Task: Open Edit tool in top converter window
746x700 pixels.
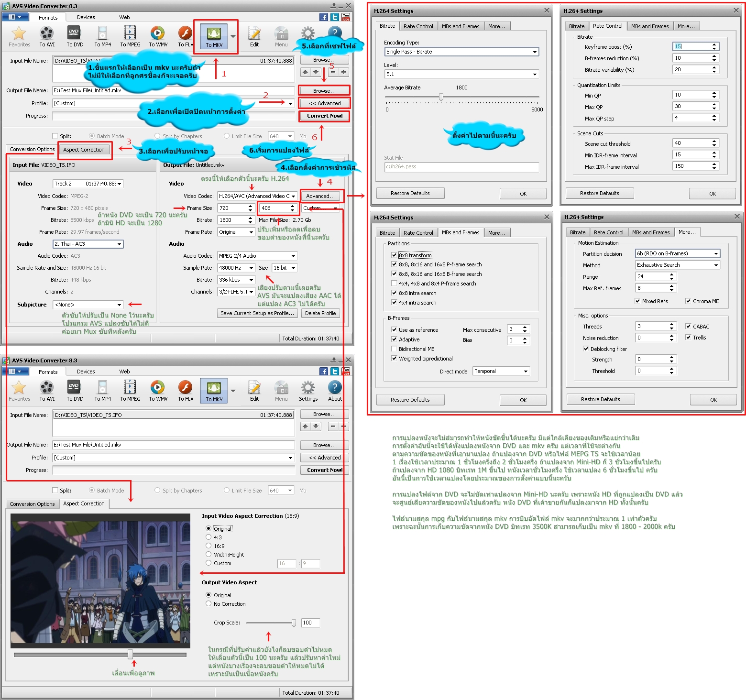Action: click(x=254, y=37)
